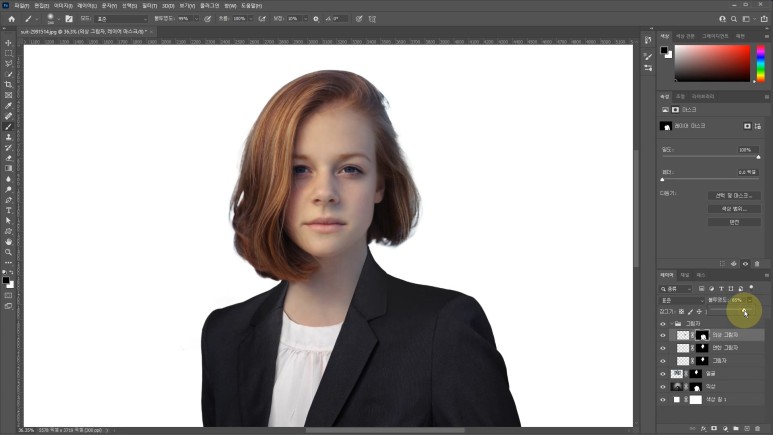Hide the 색상 칠 1 layer

[663, 400]
